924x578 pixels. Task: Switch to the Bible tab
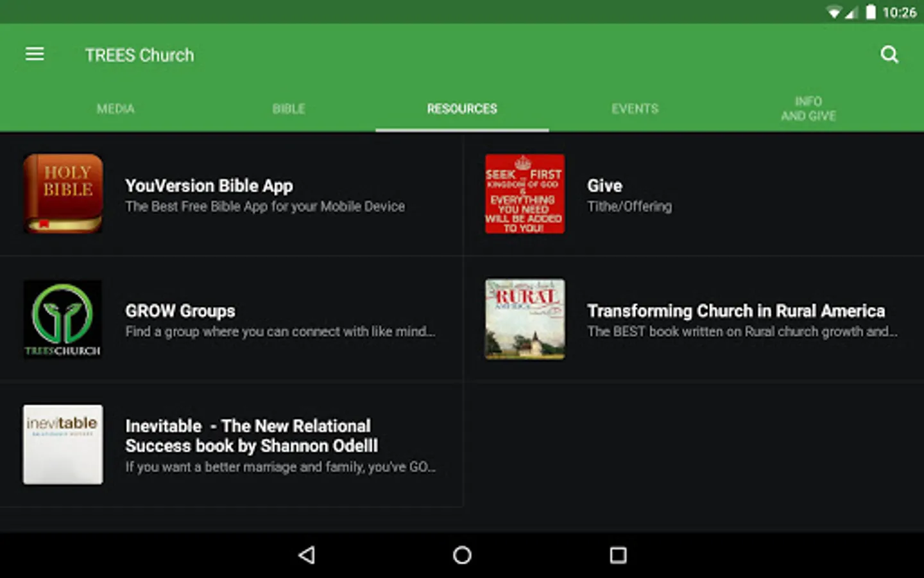pyautogui.click(x=289, y=109)
